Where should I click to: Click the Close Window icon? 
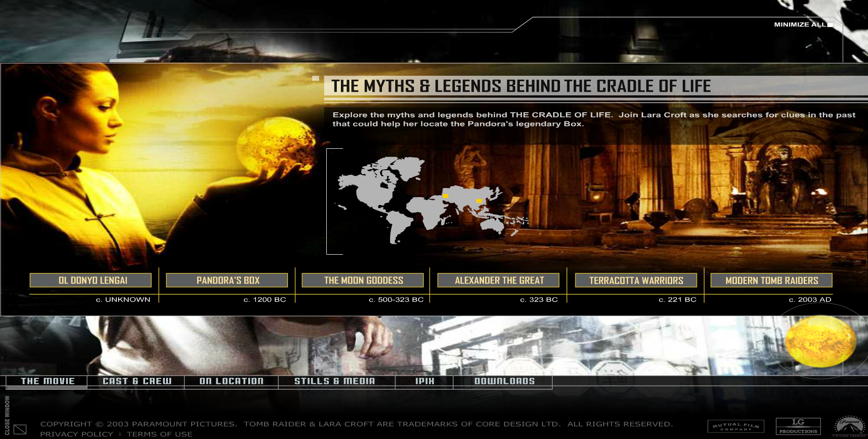pos(20,429)
